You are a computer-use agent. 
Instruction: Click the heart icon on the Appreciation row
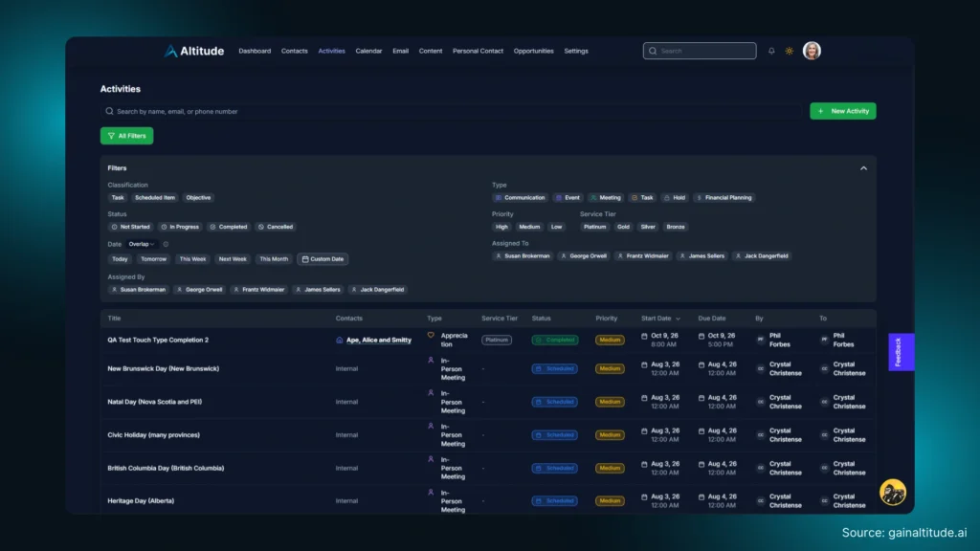coord(431,335)
